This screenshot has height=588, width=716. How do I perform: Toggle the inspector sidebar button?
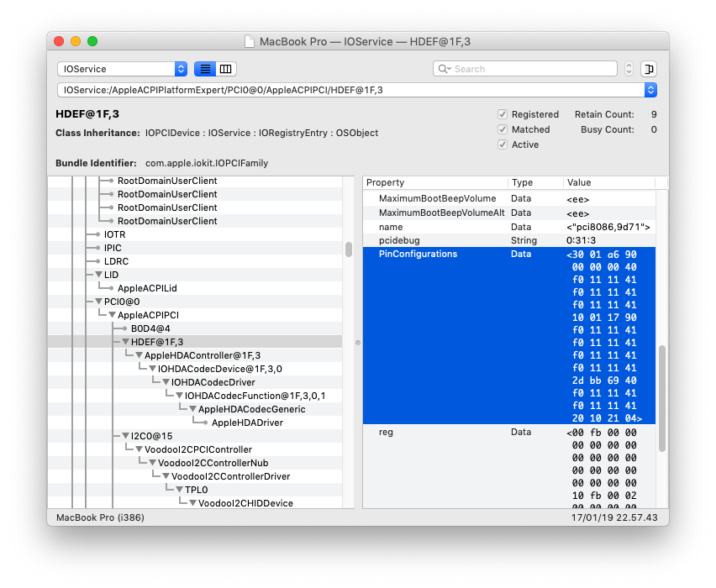(x=649, y=69)
